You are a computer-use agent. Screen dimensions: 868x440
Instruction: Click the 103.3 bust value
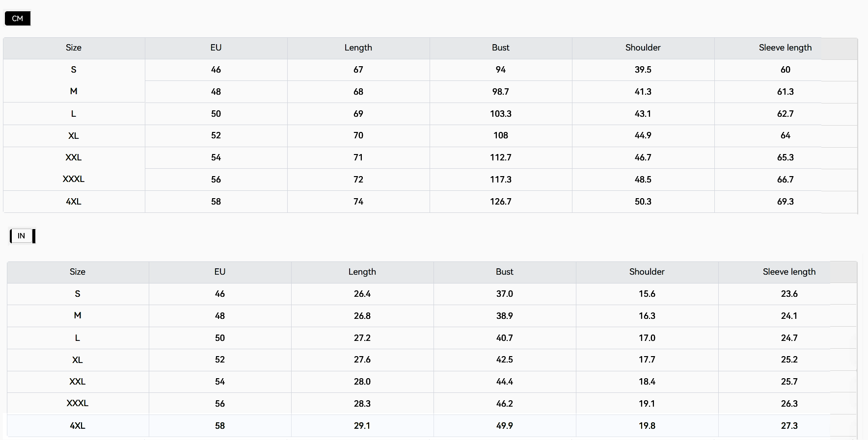(x=500, y=114)
